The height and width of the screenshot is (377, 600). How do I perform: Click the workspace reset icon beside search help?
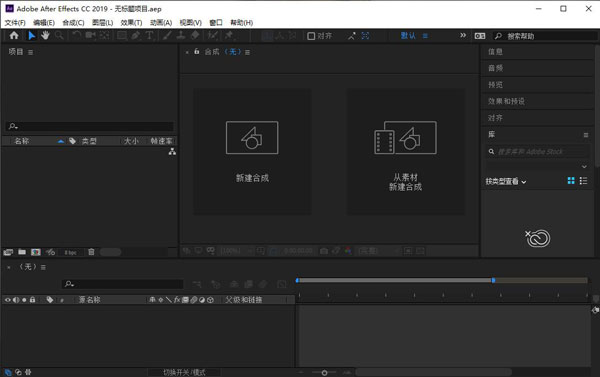point(480,36)
